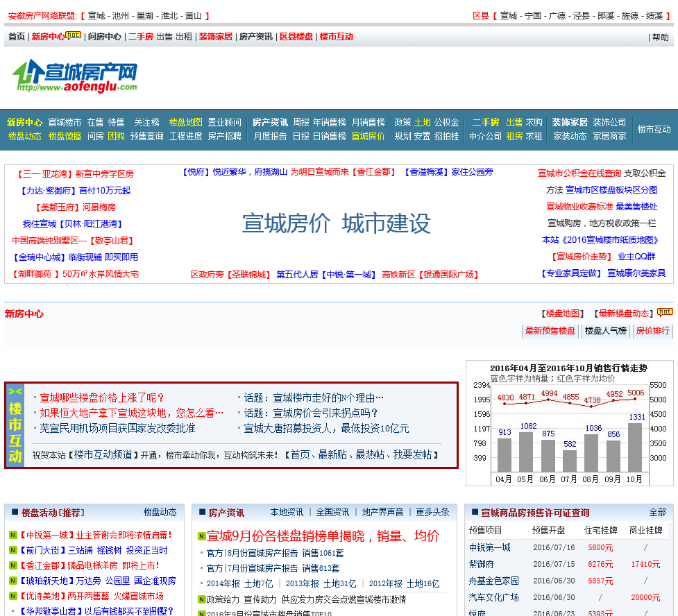Screen dimensions: 678x616
Task: Click the 2016 sales trend chart
Action: [x=570, y=423]
